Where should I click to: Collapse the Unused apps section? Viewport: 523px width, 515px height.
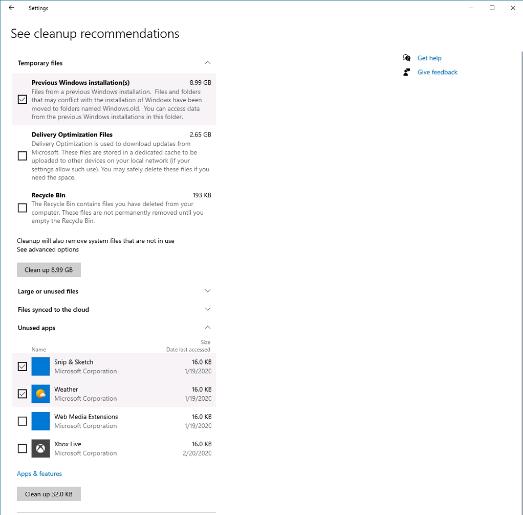207,327
